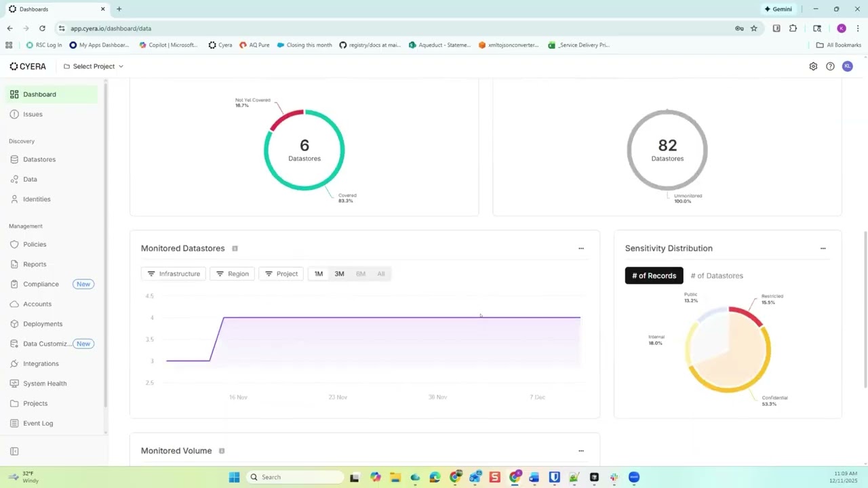This screenshot has height=488, width=868.
Task: Select the Dashboards browser tab
Action: 57,9
